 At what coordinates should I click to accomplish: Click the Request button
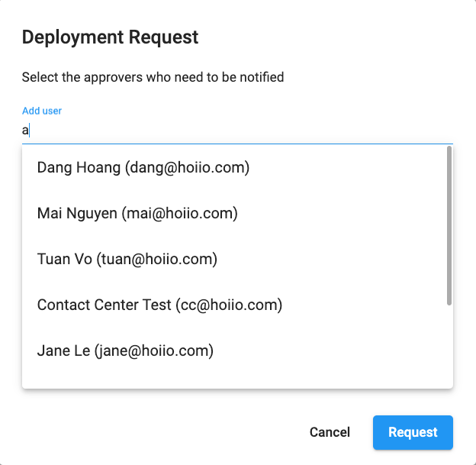413,432
